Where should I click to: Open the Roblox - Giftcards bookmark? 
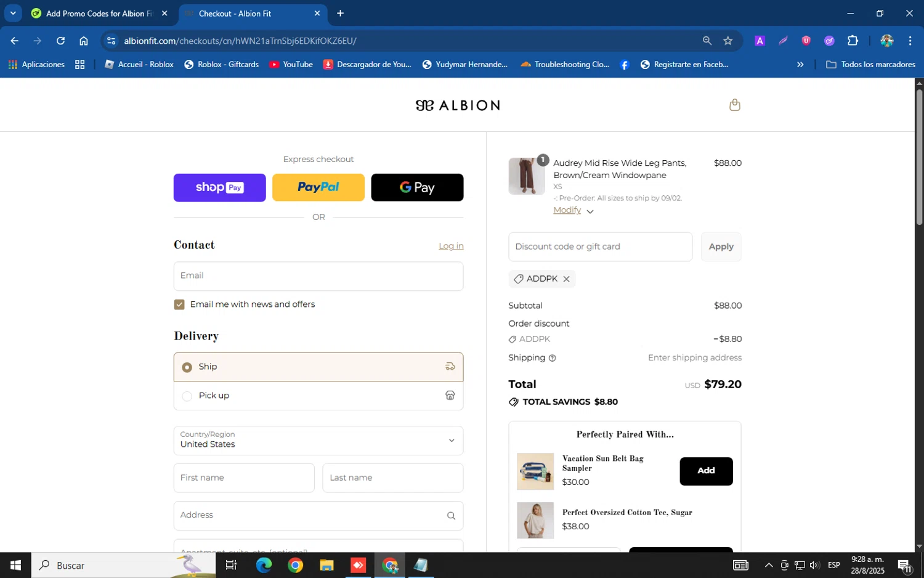pos(221,65)
